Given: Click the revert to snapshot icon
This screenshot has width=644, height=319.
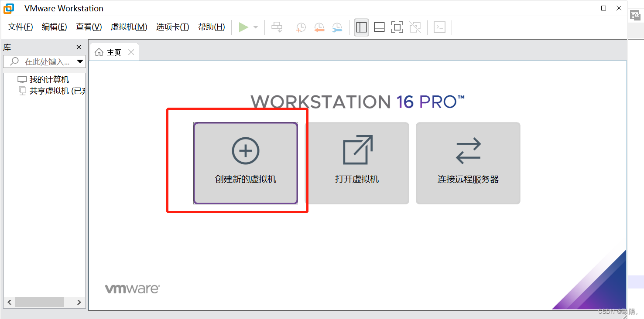Looking at the screenshot, I should click(319, 27).
